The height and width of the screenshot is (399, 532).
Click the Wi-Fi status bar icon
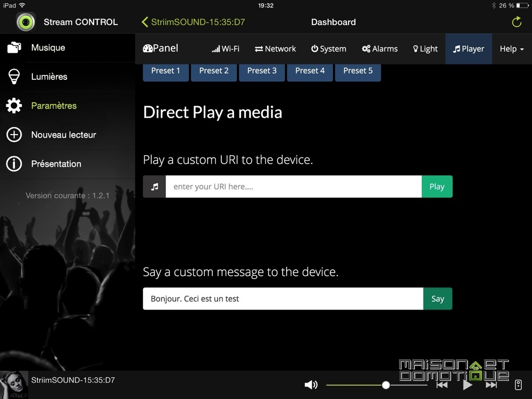click(22, 5)
